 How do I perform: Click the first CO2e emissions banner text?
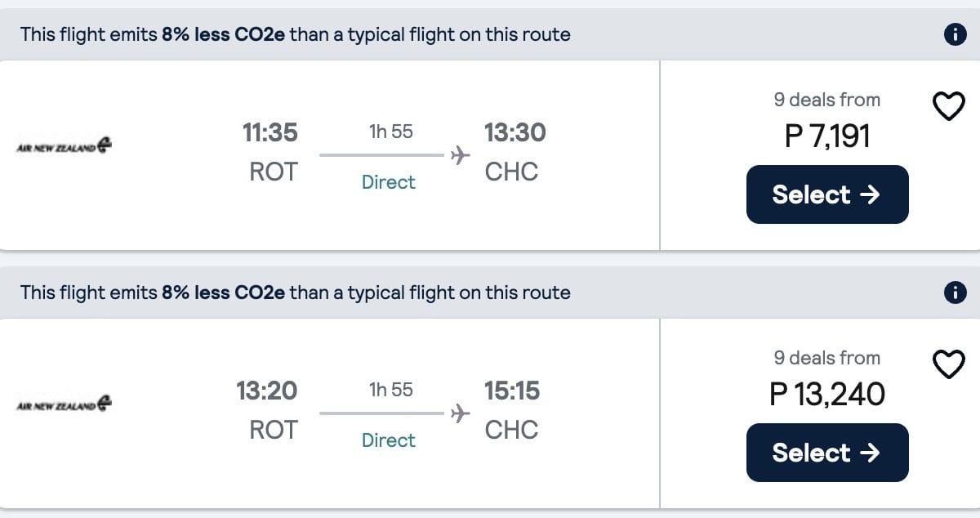(x=295, y=34)
